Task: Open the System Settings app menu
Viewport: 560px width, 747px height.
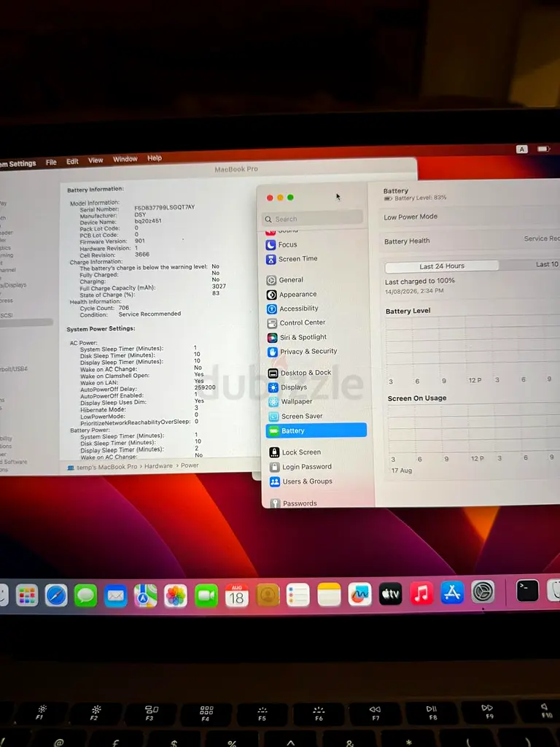Action: 18,163
